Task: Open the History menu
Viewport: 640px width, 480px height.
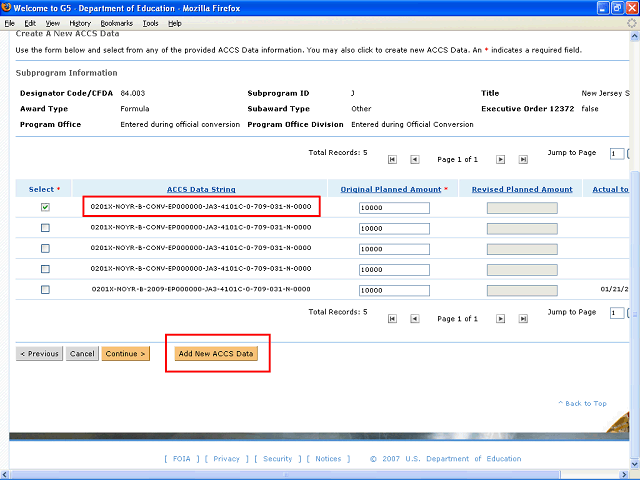Action: click(x=80, y=23)
